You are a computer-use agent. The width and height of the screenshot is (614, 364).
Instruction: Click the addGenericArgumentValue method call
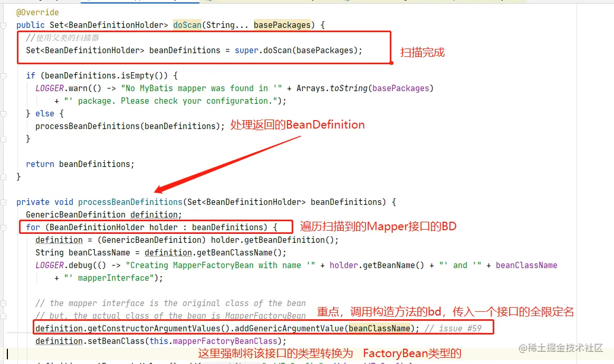tap(289, 328)
